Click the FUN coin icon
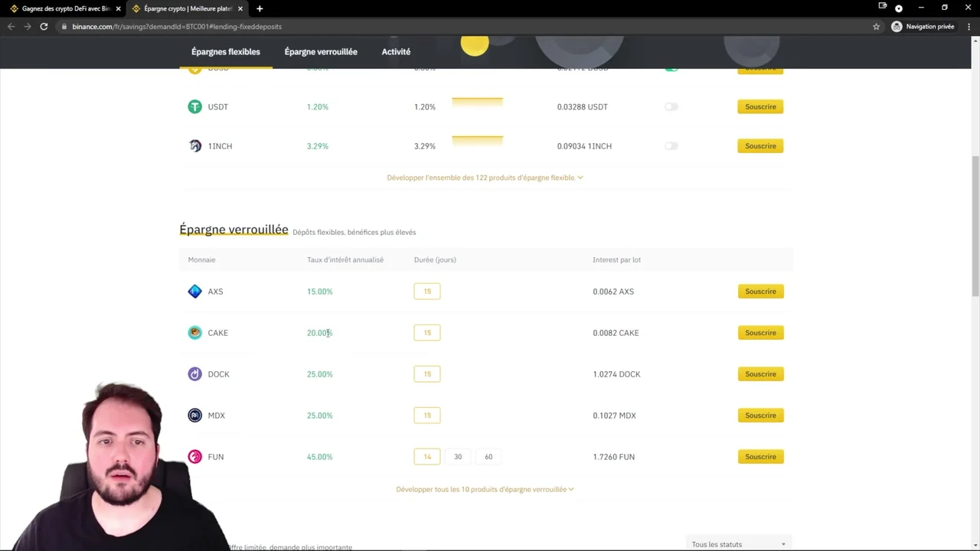 click(x=194, y=456)
